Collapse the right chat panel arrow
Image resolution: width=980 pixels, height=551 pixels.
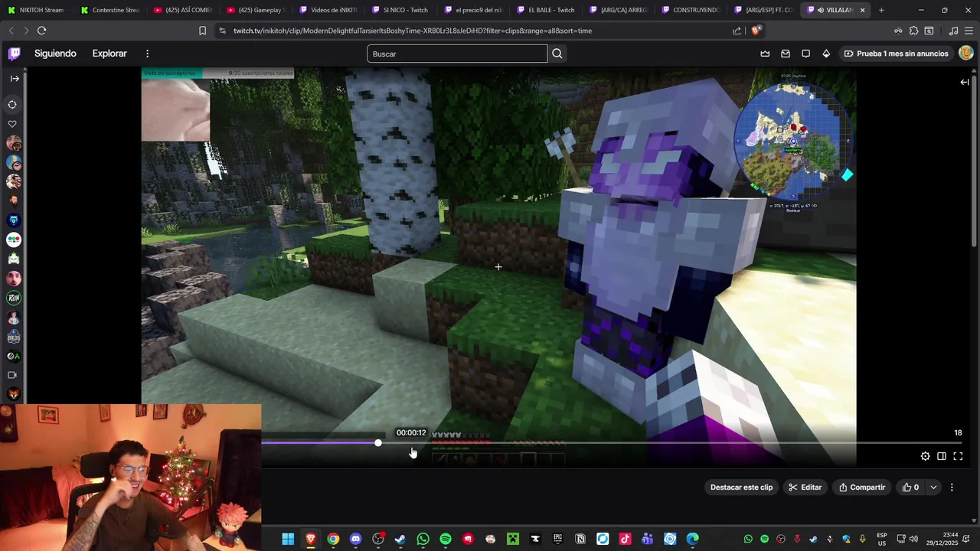965,82
